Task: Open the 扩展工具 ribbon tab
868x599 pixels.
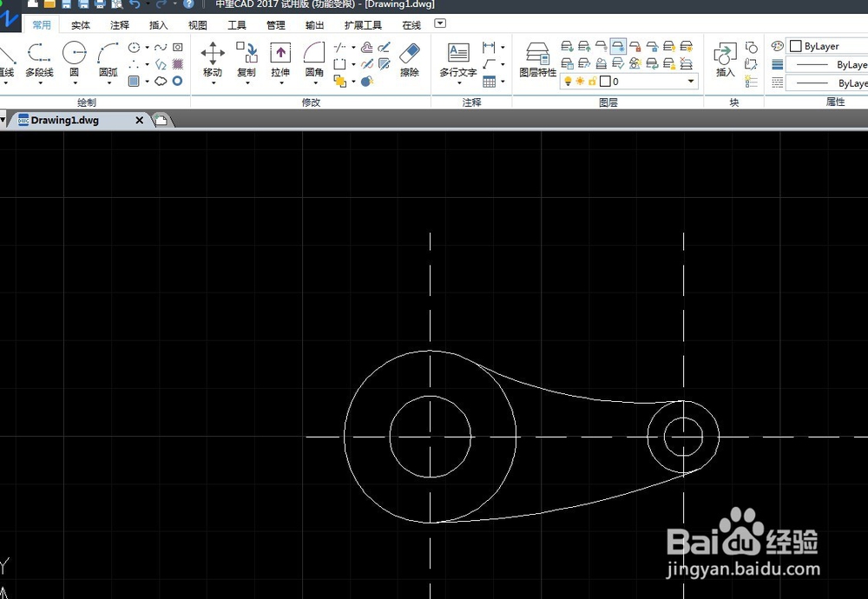Action: (x=363, y=25)
